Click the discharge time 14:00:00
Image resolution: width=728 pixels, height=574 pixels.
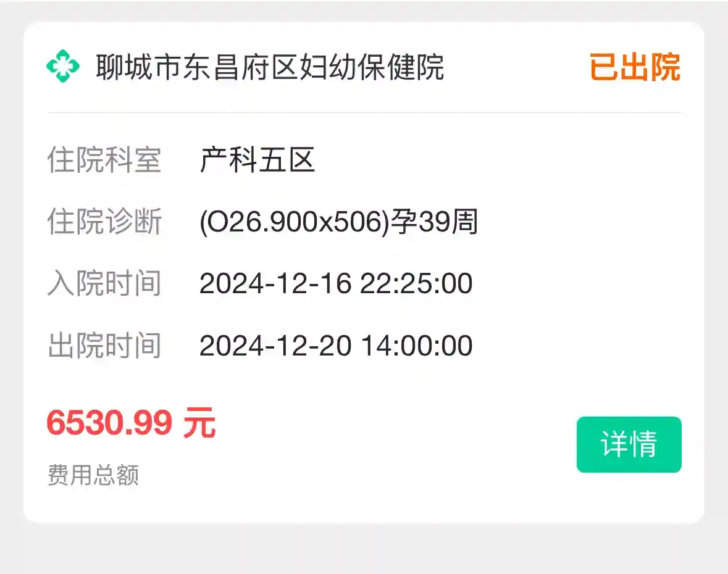point(417,346)
